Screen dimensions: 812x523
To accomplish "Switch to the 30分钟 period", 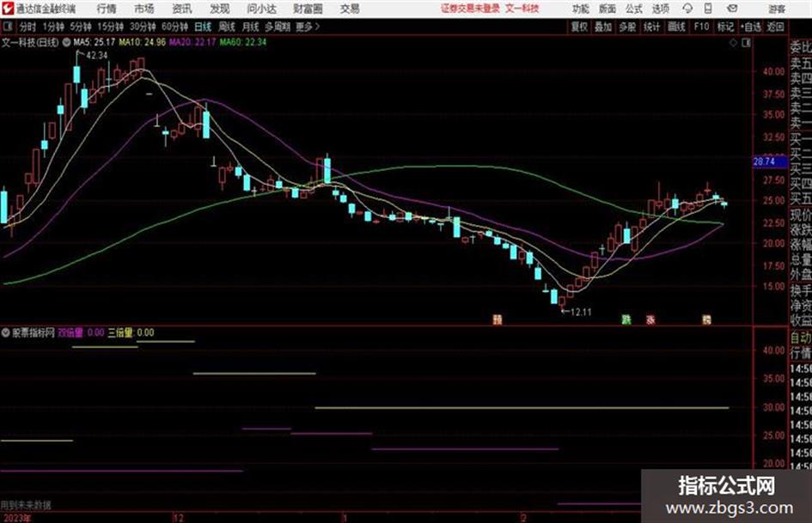I will [x=143, y=27].
